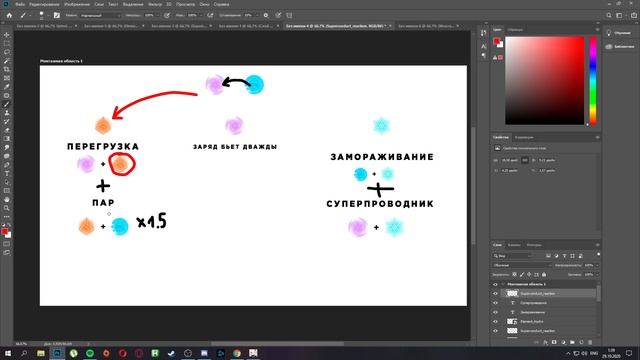Open the brush settings panel icon
640x360 pixels.
coord(57,16)
